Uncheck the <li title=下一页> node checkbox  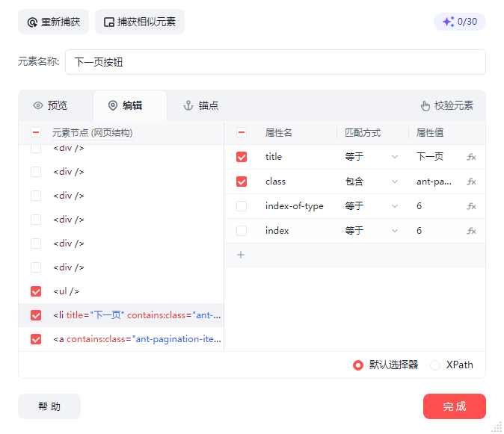point(36,315)
